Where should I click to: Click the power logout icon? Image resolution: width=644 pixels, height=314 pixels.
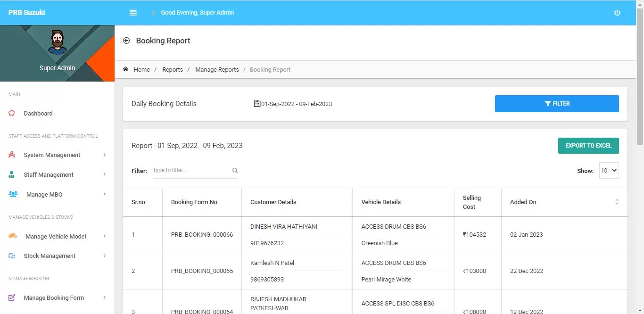[617, 13]
